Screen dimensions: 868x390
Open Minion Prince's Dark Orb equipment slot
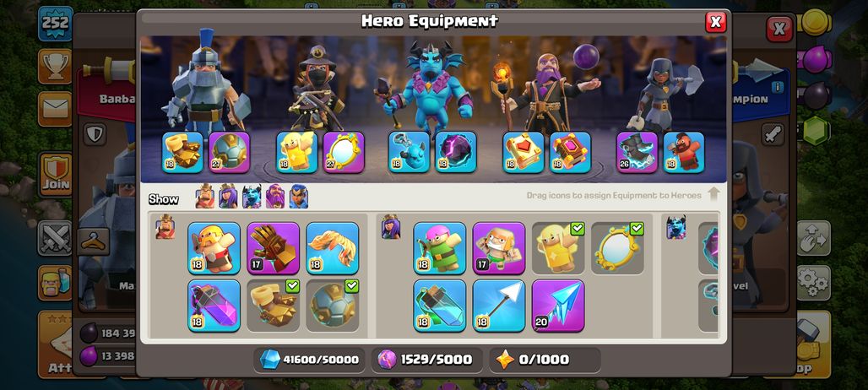point(456,152)
